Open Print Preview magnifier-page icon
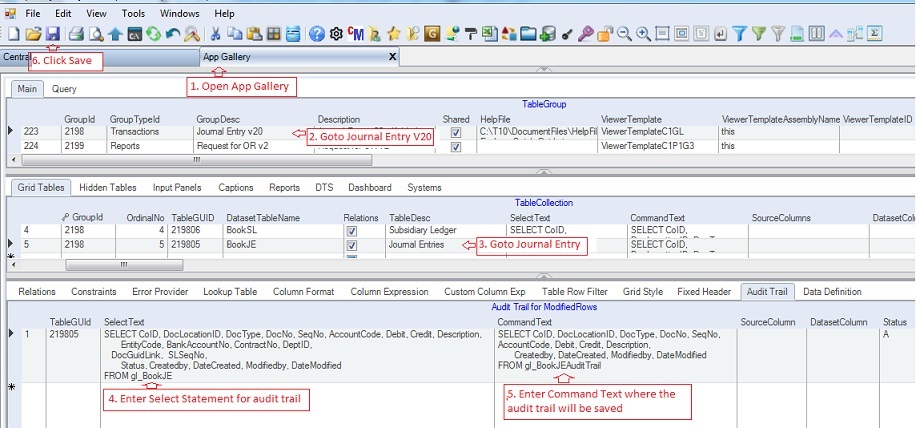Image resolution: width=916 pixels, height=428 pixels. (96, 34)
